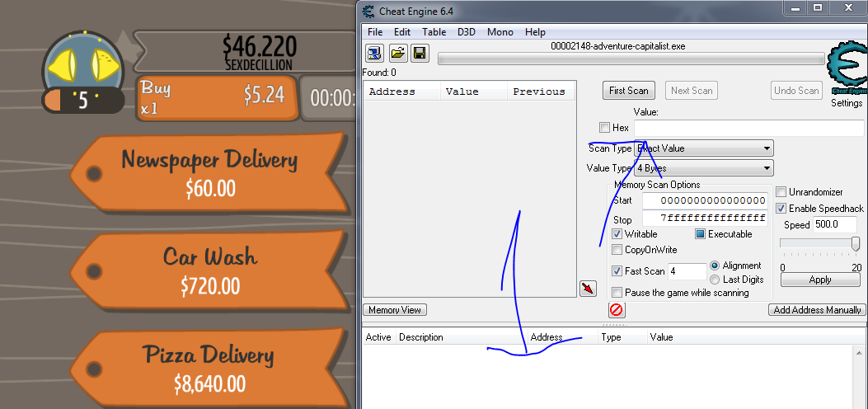Click the level 5 badge in game
868x409 pixels.
click(x=83, y=100)
